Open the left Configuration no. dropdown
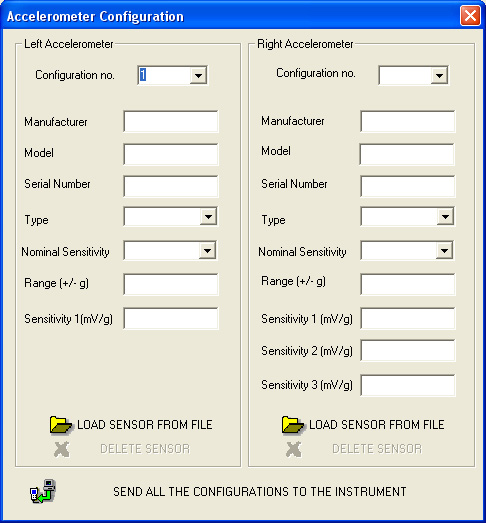Viewport: 486px width, 523px height. (198, 75)
